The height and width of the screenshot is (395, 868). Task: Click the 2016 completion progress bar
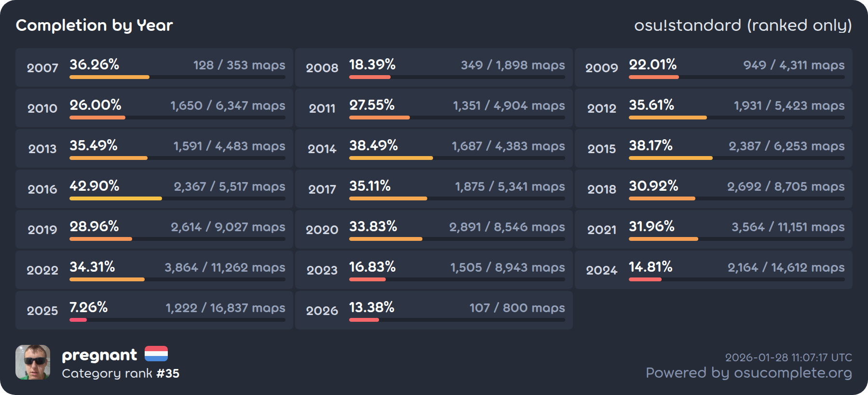point(177,198)
